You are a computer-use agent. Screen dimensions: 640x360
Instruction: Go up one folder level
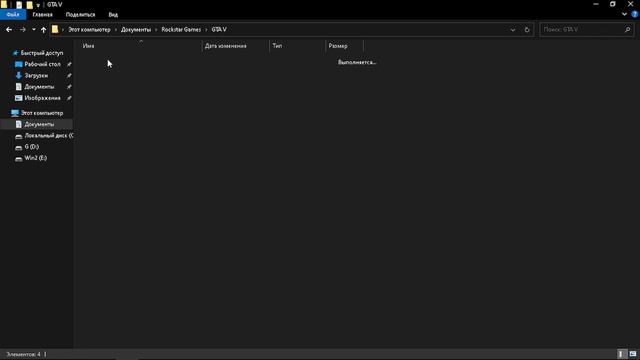click(43, 29)
